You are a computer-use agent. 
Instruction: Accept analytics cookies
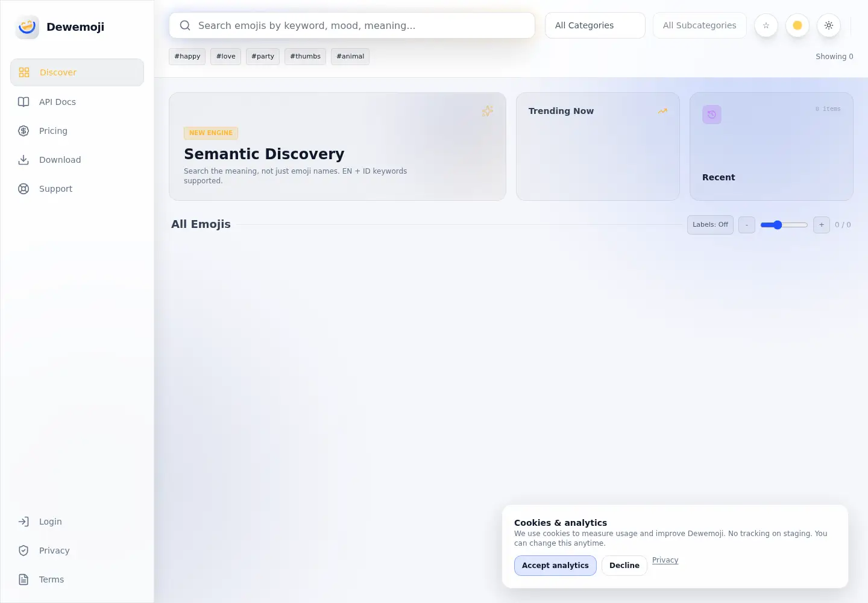(x=555, y=566)
